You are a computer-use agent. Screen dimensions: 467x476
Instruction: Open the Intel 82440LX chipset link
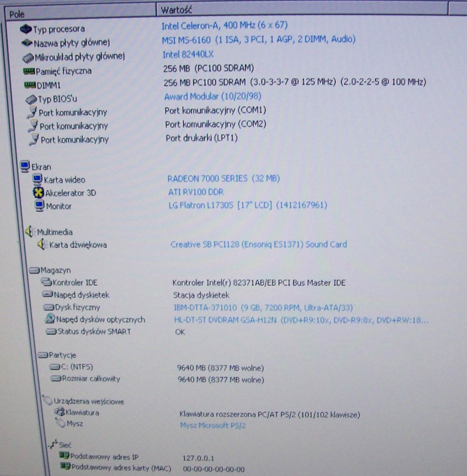pyautogui.click(x=188, y=54)
